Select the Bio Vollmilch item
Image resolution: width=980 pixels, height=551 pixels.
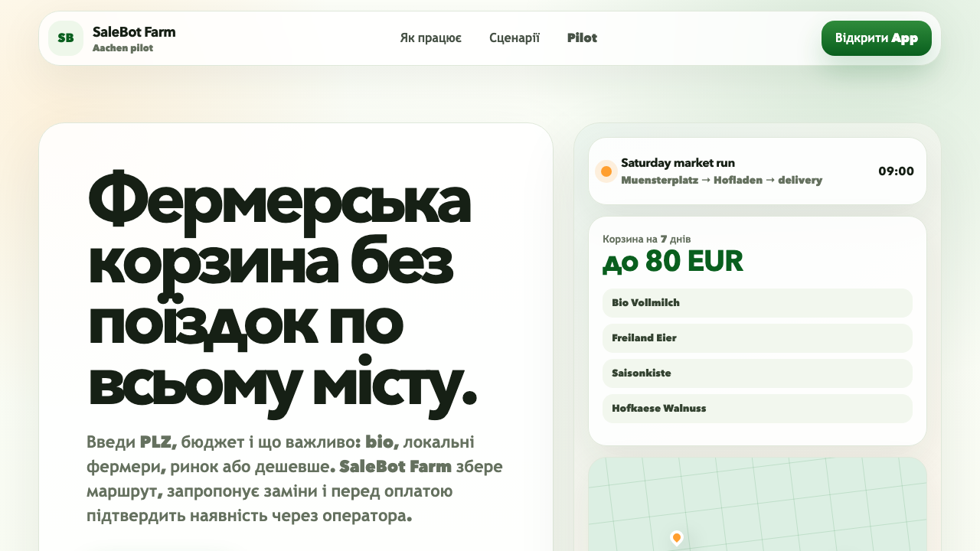(757, 303)
